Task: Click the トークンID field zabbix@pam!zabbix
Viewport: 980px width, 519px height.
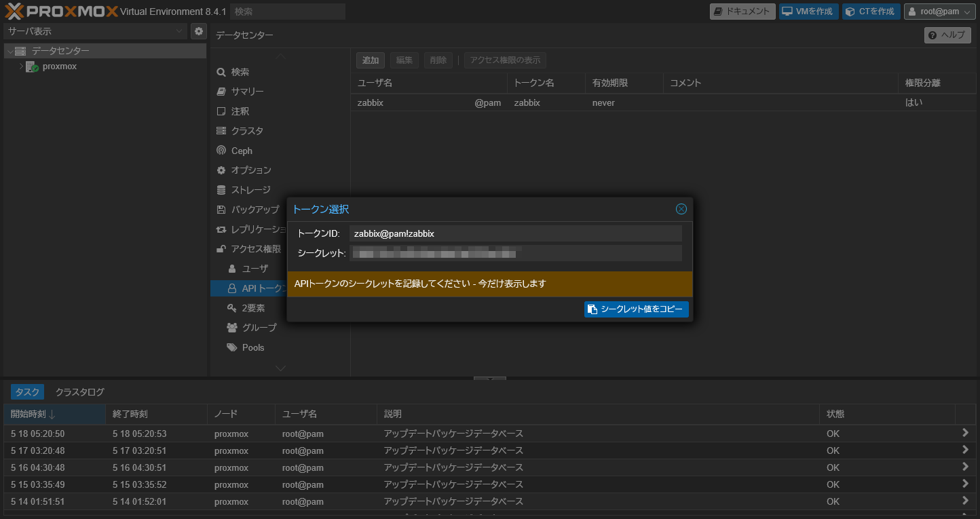Action: pyautogui.click(x=516, y=233)
